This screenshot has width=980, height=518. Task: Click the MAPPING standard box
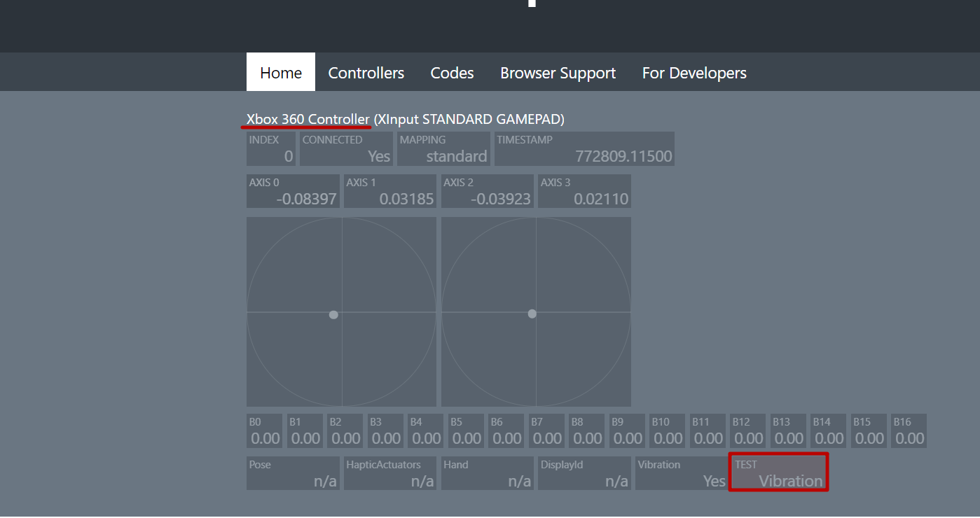[x=443, y=149]
